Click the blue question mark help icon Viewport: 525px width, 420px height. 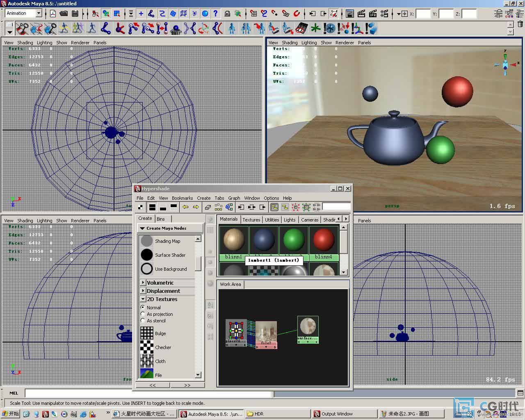pos(215,14)
